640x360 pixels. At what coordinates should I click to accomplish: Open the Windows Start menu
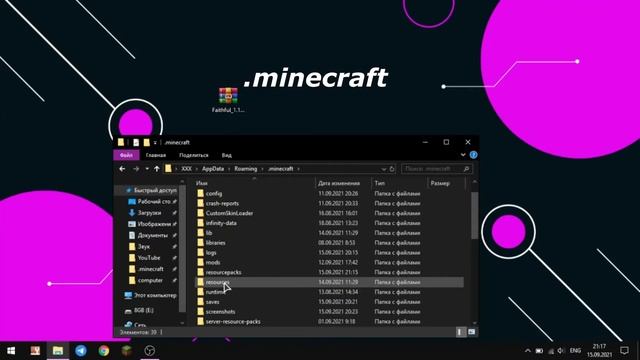click(x=11, y=351)
